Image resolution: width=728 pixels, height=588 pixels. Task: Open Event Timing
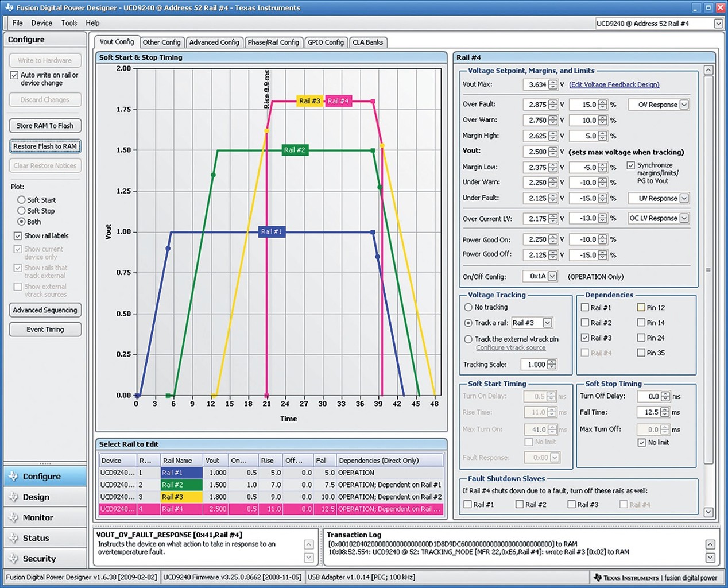pyautogui.click(x=45, y=330)
